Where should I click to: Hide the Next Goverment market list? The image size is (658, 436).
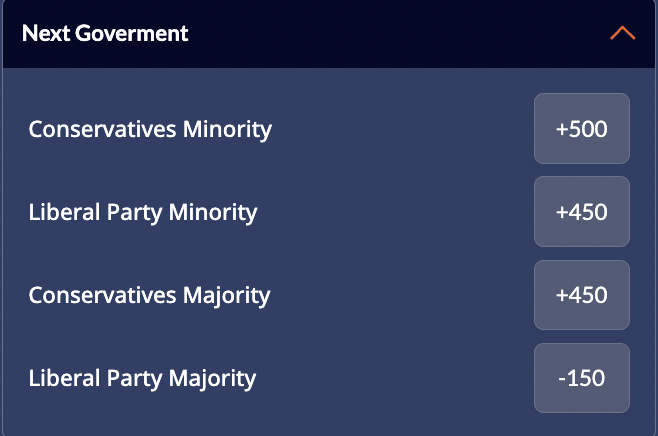pyautogui.click(x=622, y=33)
